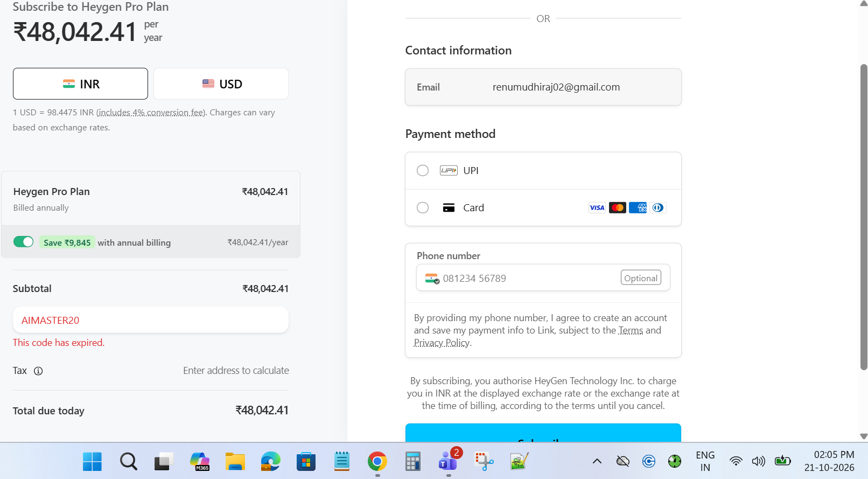Select the INR currency option

click(x=81, y=84)
